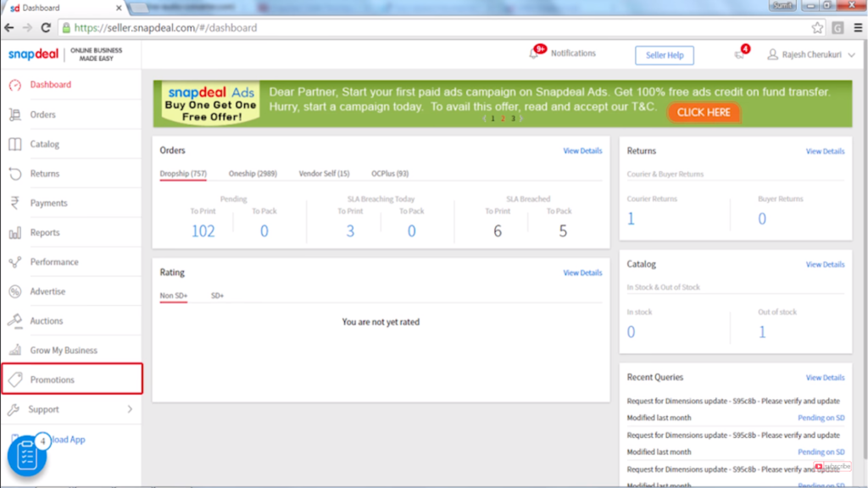
Task: Select the Vendor Self (15) tab
Action: pyautogui.click(x=325, y=174)
